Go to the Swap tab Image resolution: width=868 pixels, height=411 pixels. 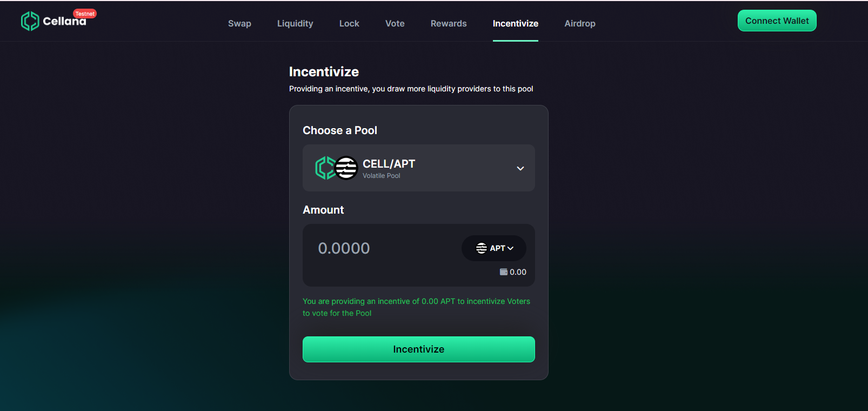(239, 23)
